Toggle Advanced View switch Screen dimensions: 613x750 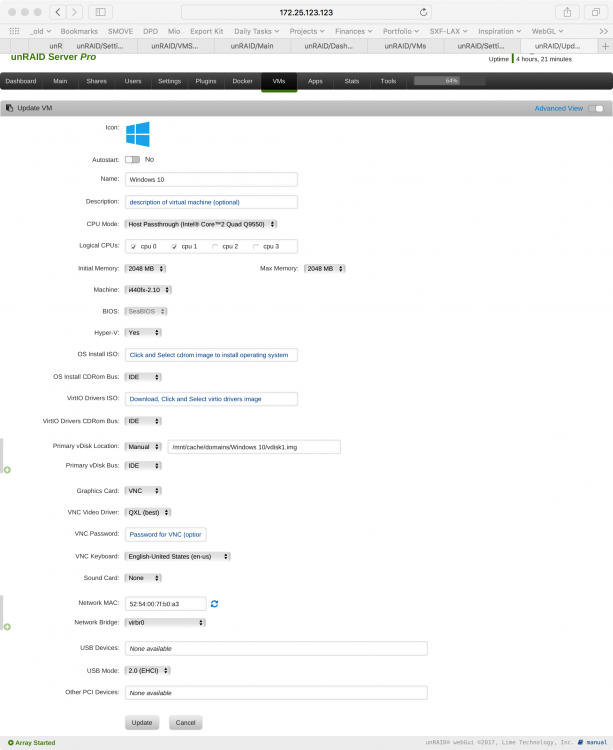pyautogui.click(x=596, y=109)
